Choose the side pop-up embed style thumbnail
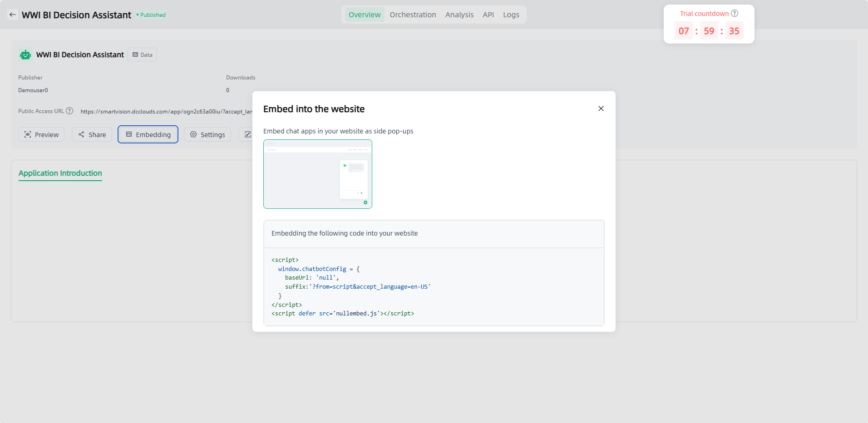The height and width of the screenshot is (423, 868). 318,174
